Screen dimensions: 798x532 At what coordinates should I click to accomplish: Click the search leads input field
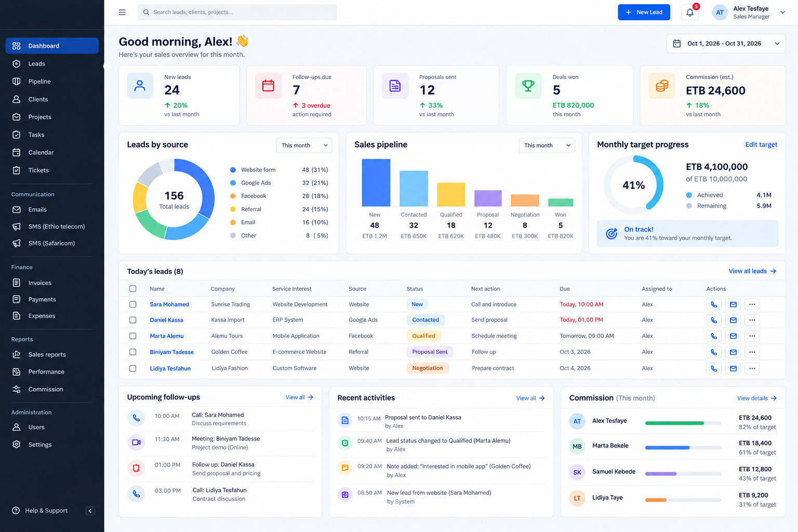point(237,12)
